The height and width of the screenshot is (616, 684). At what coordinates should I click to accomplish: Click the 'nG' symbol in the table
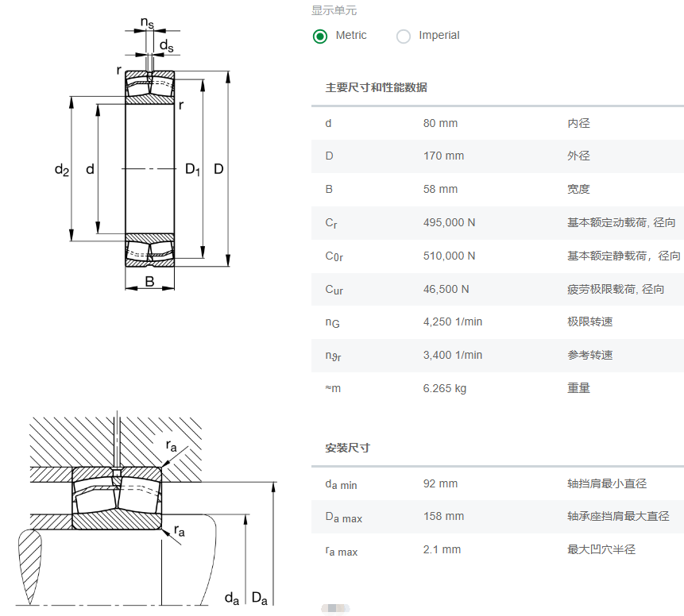(332, 322)
